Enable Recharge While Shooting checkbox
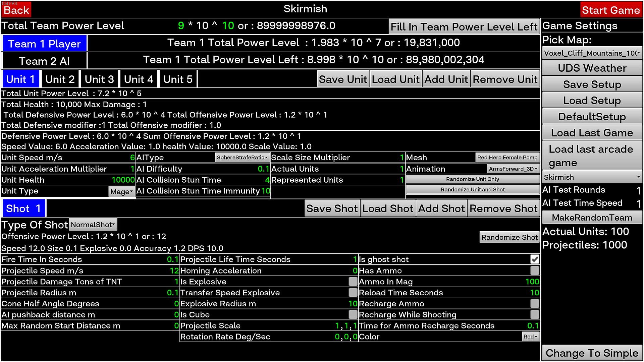 pos(535,315)
